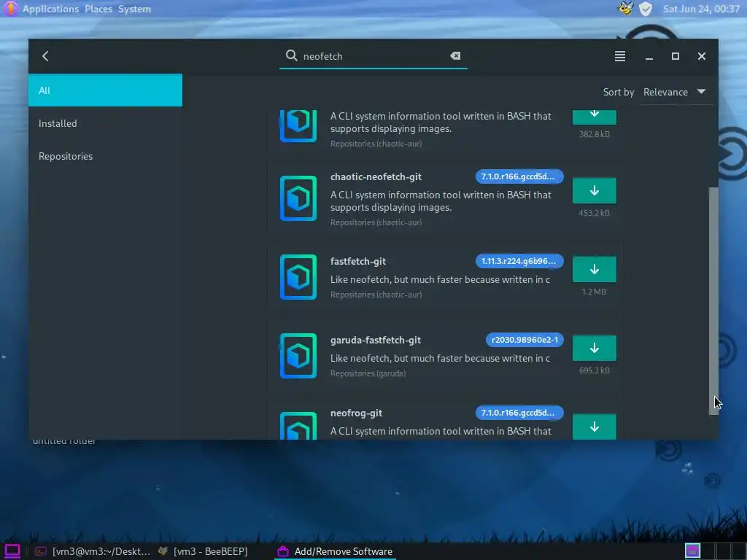Open the garuda-fastfetch-git package title
Viewport: 747px width, 560px height.
click(x=376, y=340)
